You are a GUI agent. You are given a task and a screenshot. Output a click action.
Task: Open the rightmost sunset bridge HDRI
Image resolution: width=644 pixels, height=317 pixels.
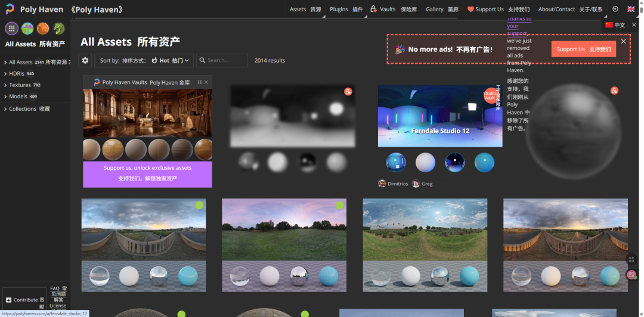click(x=565, y=245)
